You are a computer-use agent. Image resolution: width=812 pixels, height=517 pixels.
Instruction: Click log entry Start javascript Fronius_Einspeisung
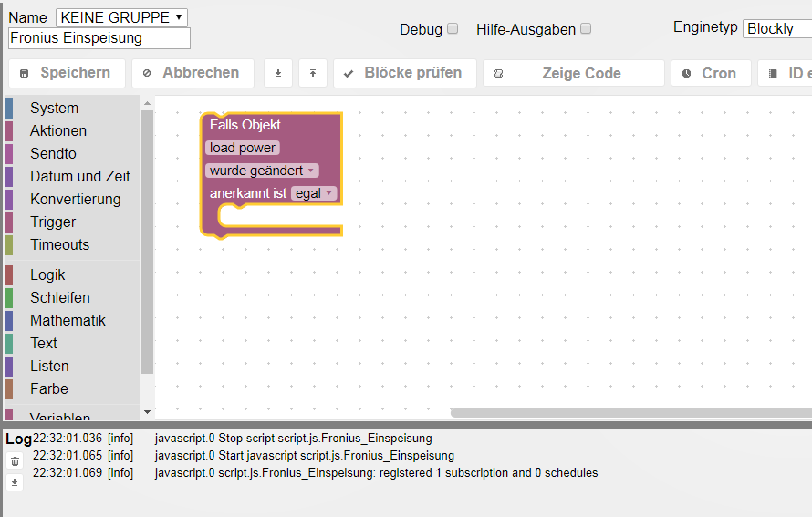(304, 455)
